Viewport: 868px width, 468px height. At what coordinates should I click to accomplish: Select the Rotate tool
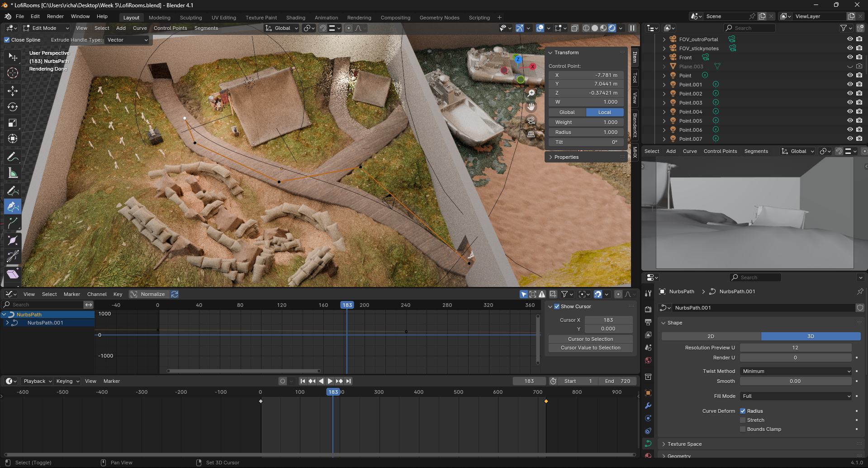point(13,107)
